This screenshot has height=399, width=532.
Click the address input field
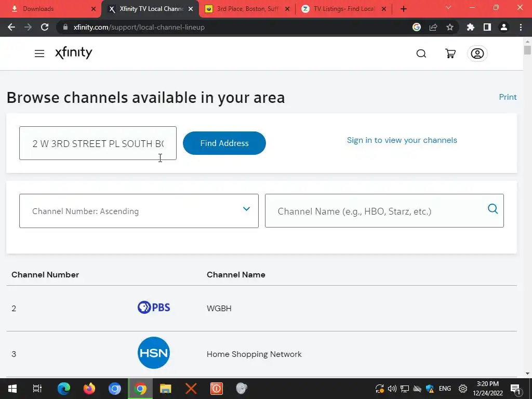pos(98,143)
